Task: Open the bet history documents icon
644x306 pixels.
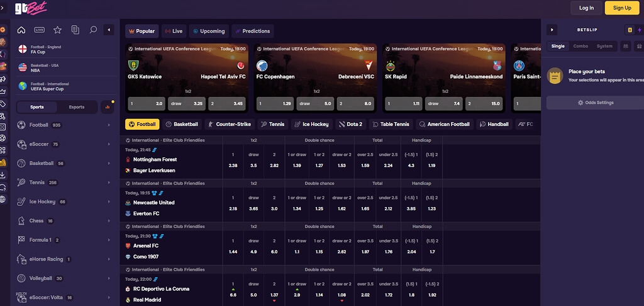Action: click(75, 30)
